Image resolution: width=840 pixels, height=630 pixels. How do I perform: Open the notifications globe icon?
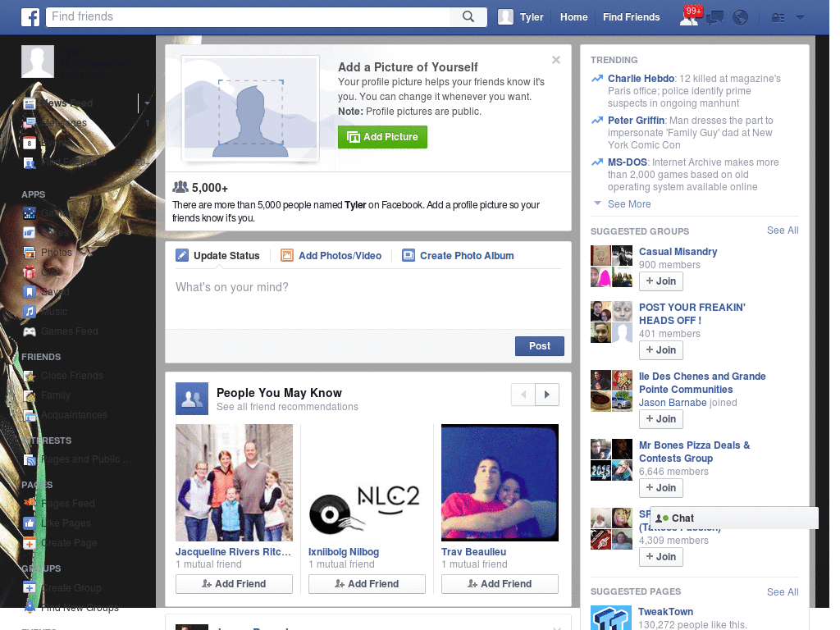741,18
